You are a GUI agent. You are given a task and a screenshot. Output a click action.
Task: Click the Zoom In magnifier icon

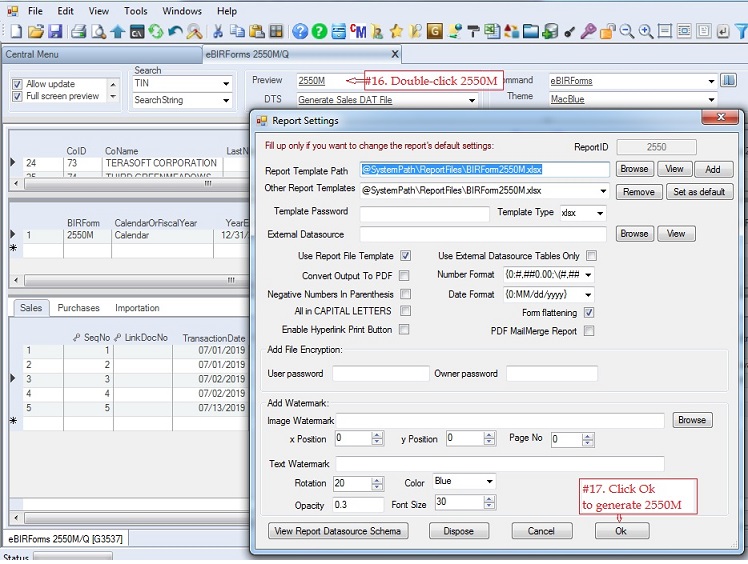pyautogui.click(x=645, y=32)
